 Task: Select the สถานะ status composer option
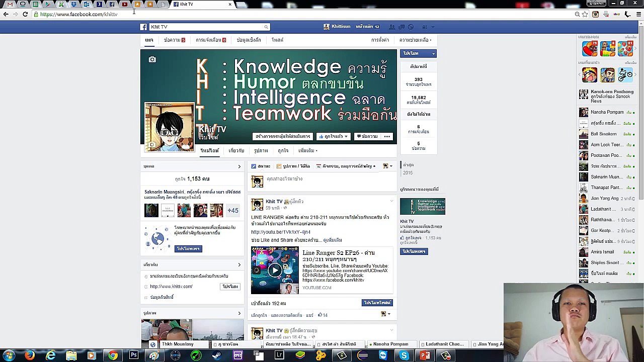pos(261,166)
